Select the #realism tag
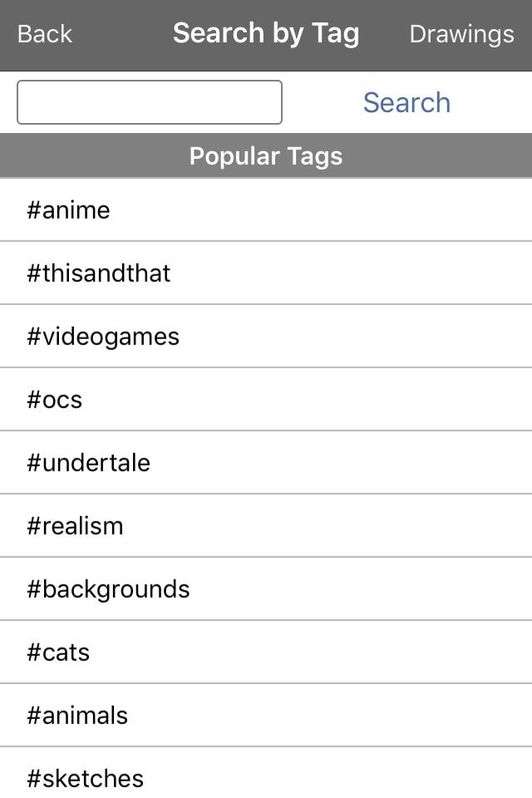 coord(75,526)
